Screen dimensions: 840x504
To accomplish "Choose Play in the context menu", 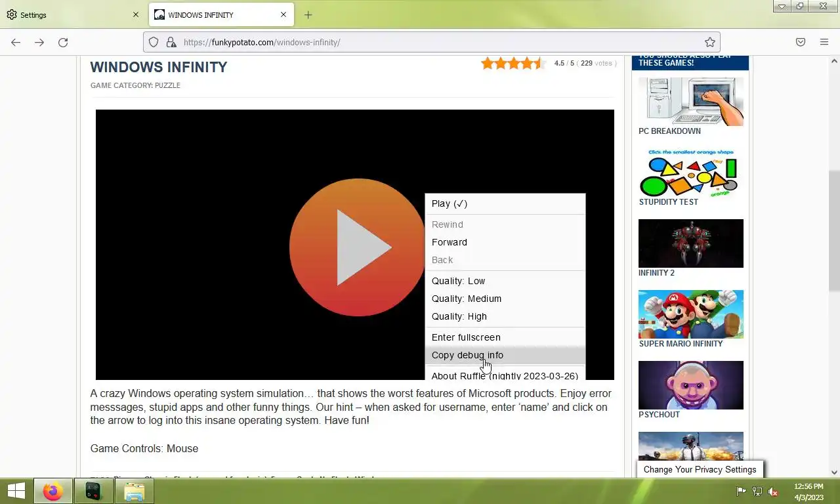I will 505,203.
